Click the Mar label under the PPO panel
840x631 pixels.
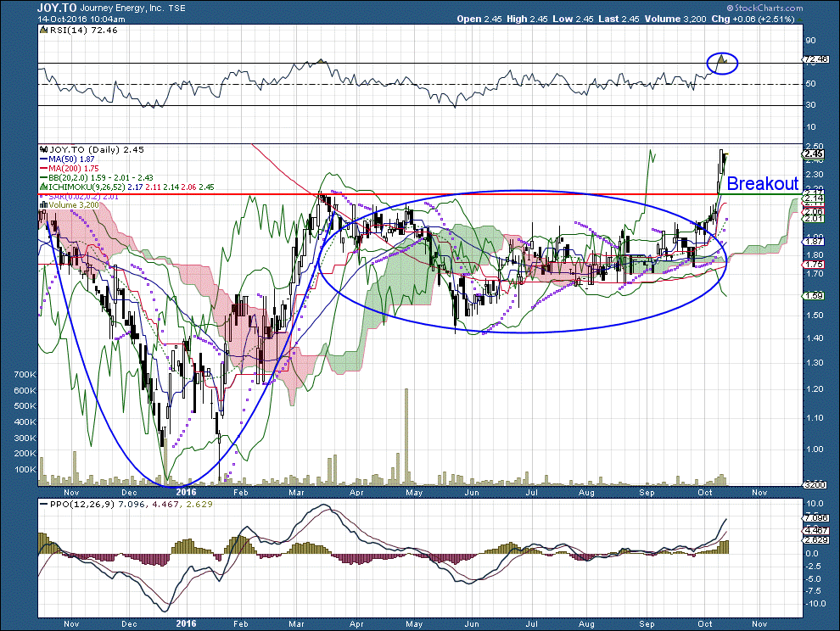[x=296, y=624]
